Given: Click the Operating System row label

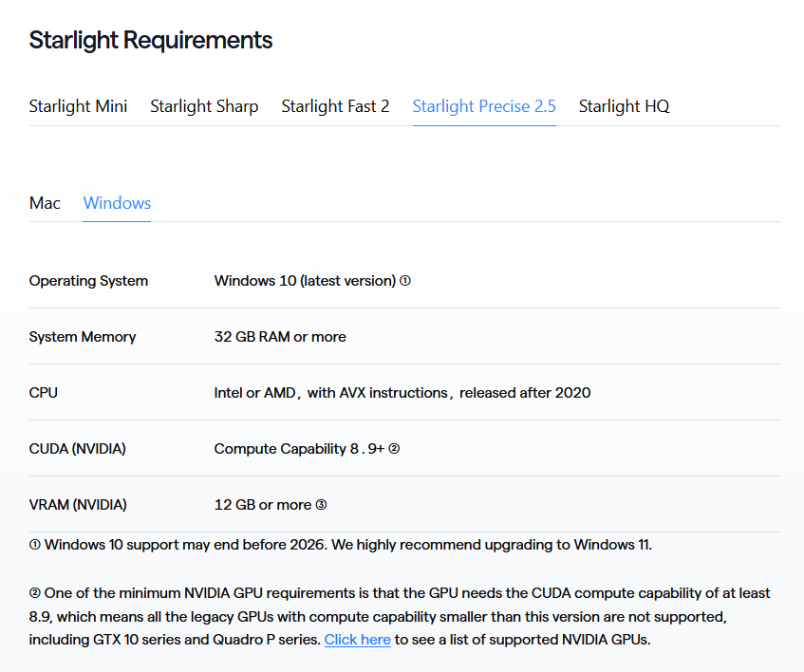Looking at the screenshot, I should click(x=88, y=281).
